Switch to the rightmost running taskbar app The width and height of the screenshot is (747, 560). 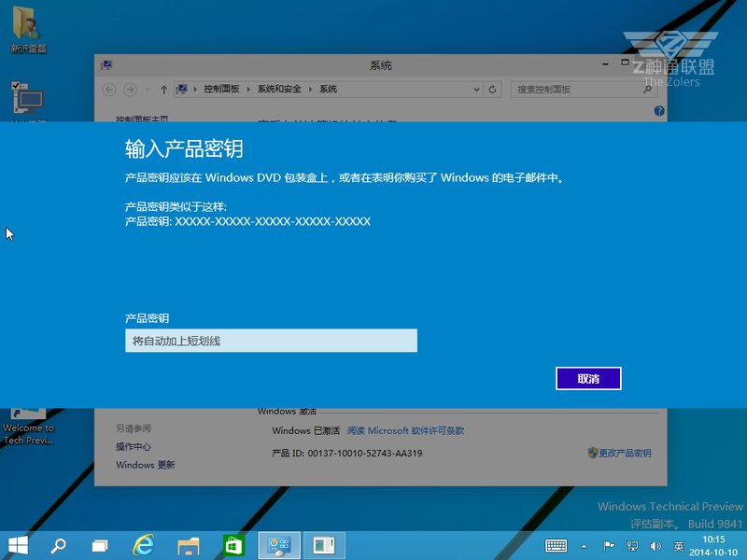point(324,545)
